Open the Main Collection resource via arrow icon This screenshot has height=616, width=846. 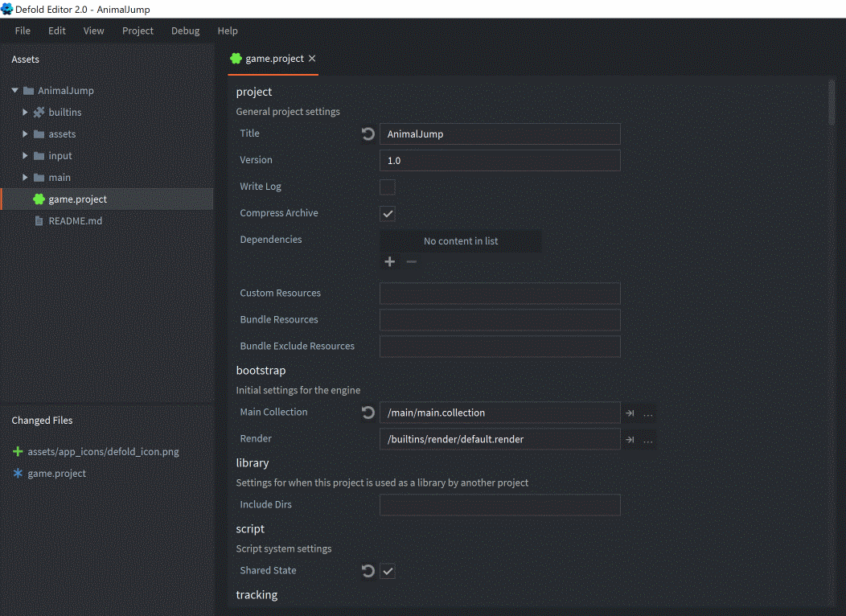click(630, 413)
